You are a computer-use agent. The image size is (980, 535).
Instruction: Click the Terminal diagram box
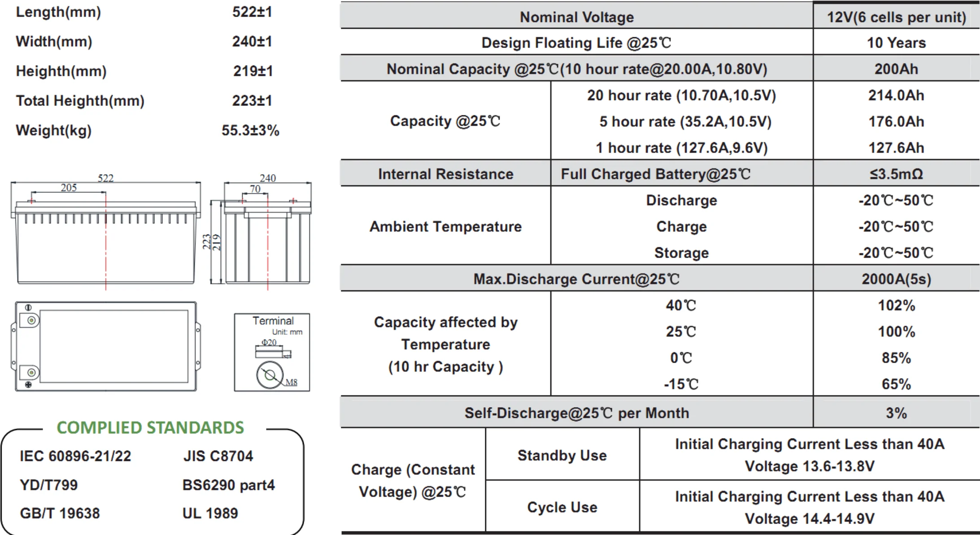[272, 352]
